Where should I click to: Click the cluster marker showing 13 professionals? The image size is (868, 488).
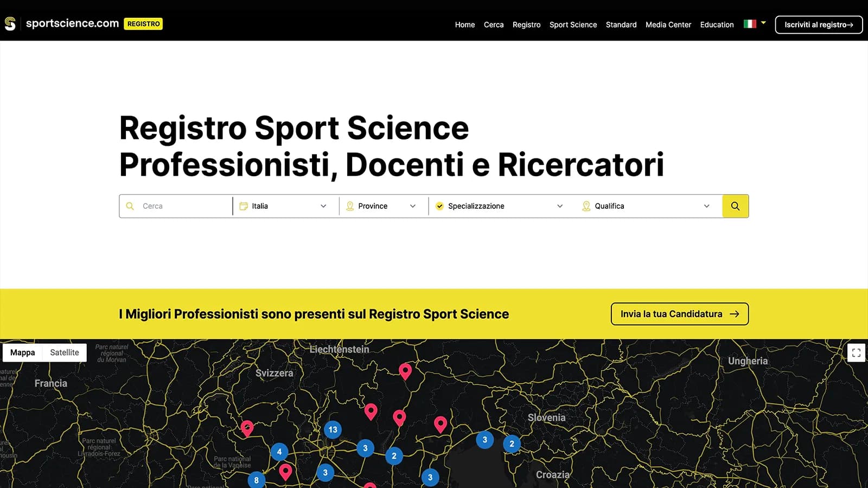333,429
